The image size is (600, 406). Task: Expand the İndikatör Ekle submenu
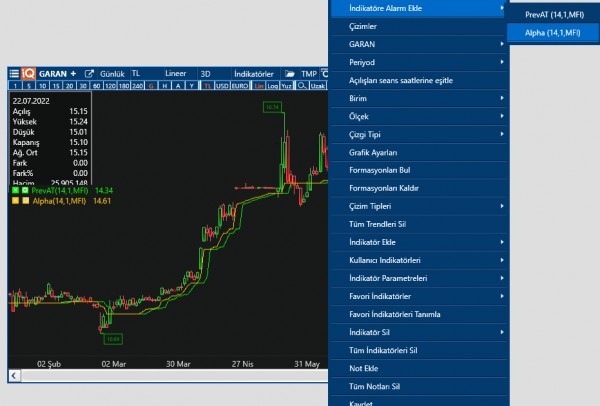[419, 242]
